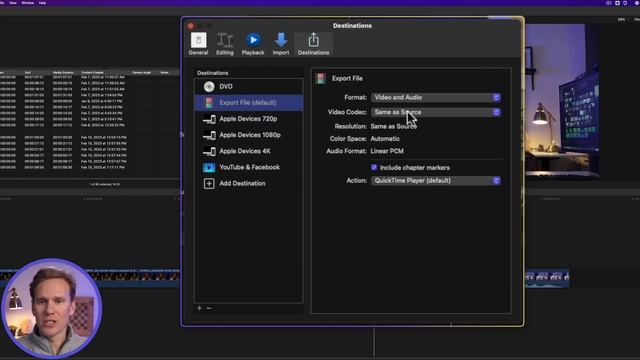The width and height of the screenshot is (640, 360).
Task: Open the Help menu in menu bar
Action: pos(42,3)
